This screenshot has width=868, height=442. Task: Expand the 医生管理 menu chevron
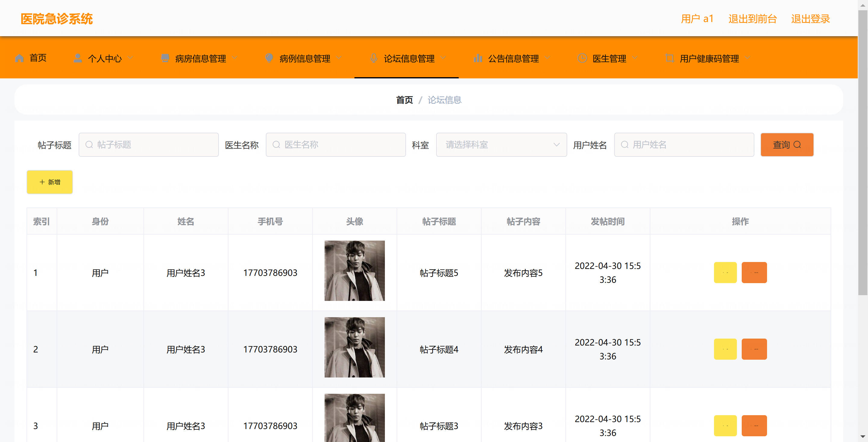635,58
